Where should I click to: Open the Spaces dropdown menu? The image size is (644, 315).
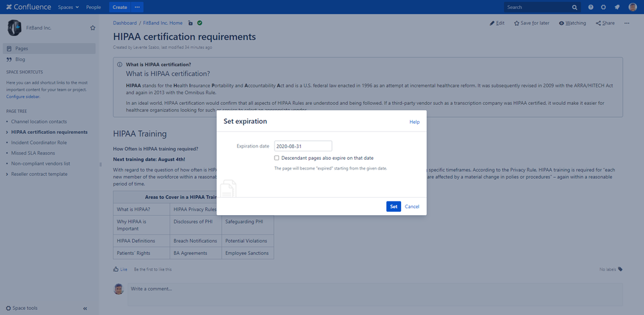(x=68, y=7)
